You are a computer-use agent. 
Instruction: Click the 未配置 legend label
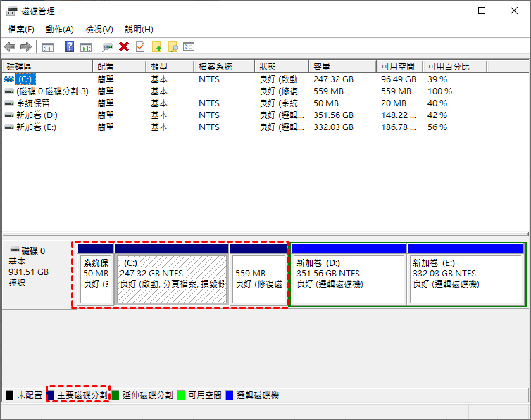(30, 395)
